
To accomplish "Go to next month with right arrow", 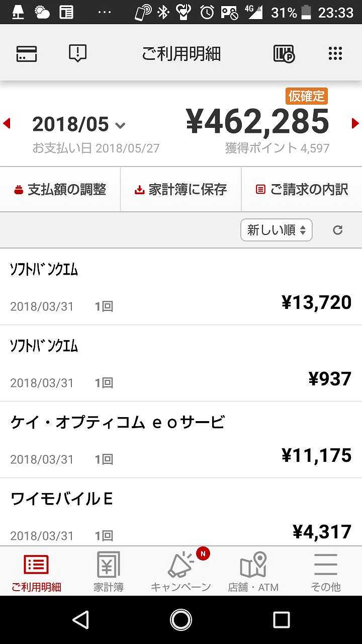I will (355, 123).
